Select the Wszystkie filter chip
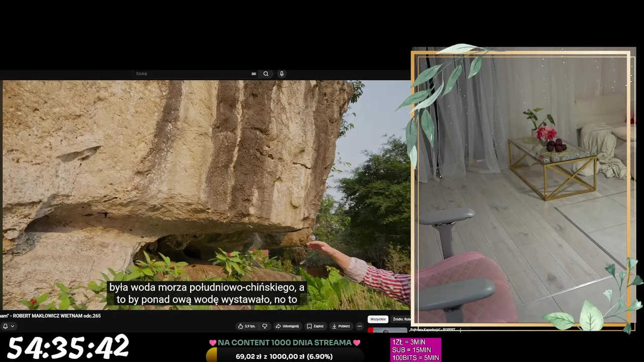The width and height of the screenshot is (644, 362). pos(378,319)
